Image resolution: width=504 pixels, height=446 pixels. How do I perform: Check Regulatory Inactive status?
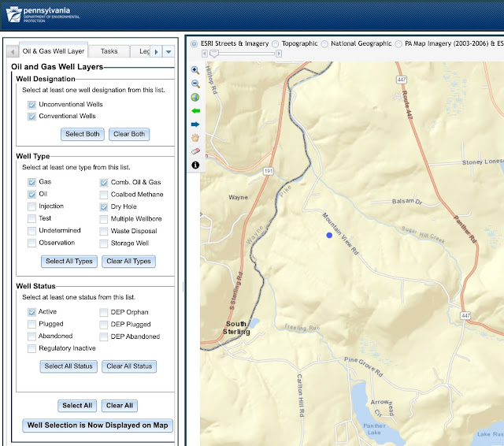(31, 348)
